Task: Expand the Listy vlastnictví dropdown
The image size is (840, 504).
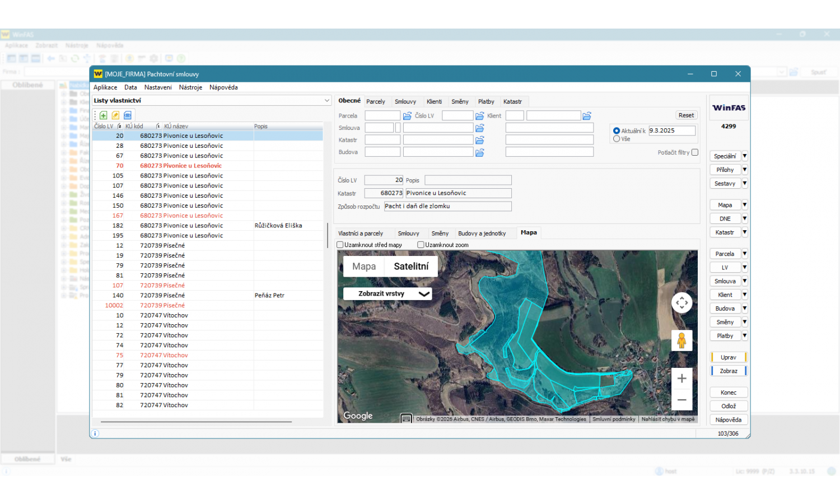Action: click(326, 101)
